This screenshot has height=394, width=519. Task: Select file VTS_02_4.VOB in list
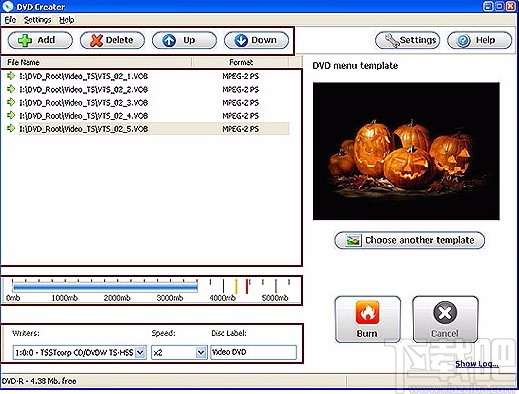point(83,116)
